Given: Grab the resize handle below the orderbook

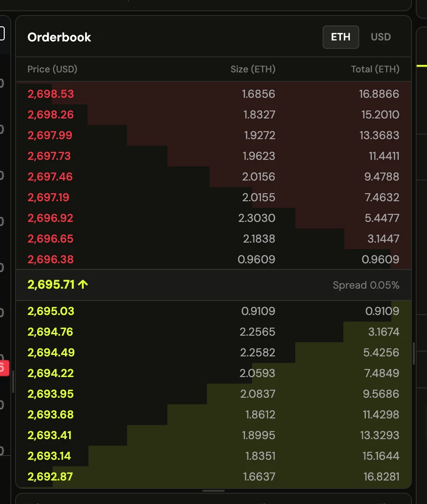Looking at the screenshot, I should (x=213, y=491).
